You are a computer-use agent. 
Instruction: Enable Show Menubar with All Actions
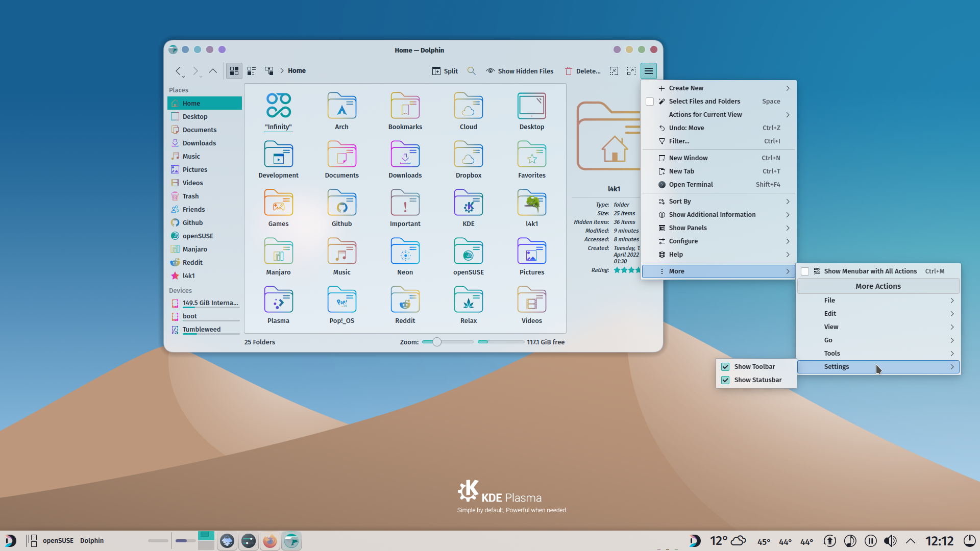[805, 271]
